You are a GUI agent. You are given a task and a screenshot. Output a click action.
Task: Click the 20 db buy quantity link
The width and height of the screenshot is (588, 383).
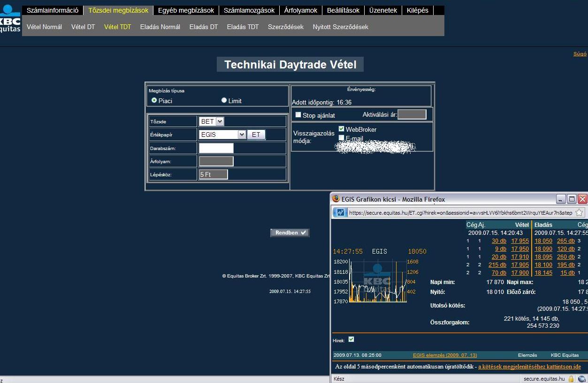(499, 257)
